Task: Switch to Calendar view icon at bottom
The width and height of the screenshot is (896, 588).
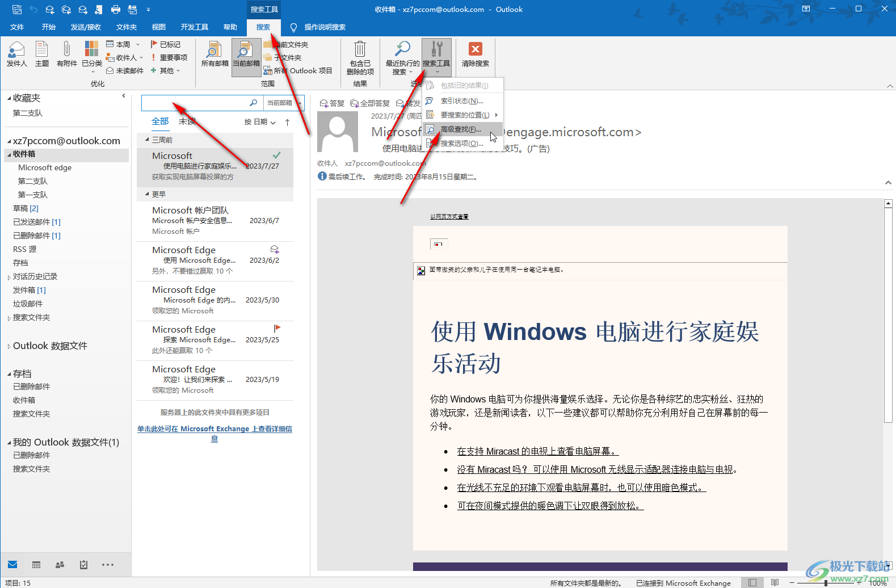Action: [x=36, y=564]
